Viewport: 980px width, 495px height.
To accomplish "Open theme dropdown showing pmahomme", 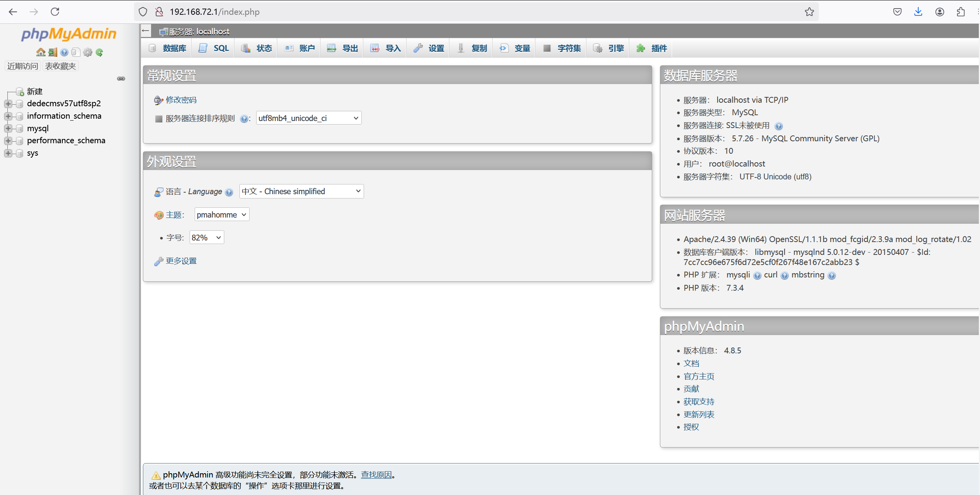I will [222, 215].
